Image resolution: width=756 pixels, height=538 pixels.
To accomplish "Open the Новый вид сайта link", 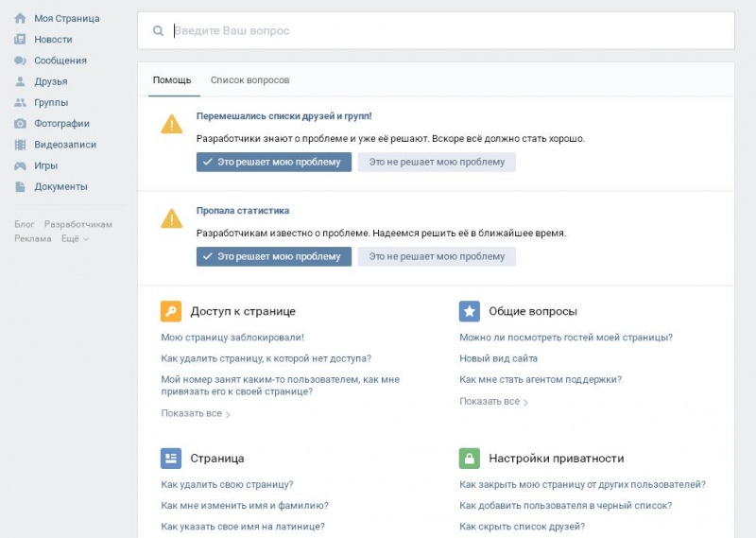I will [x=498, y=358].
